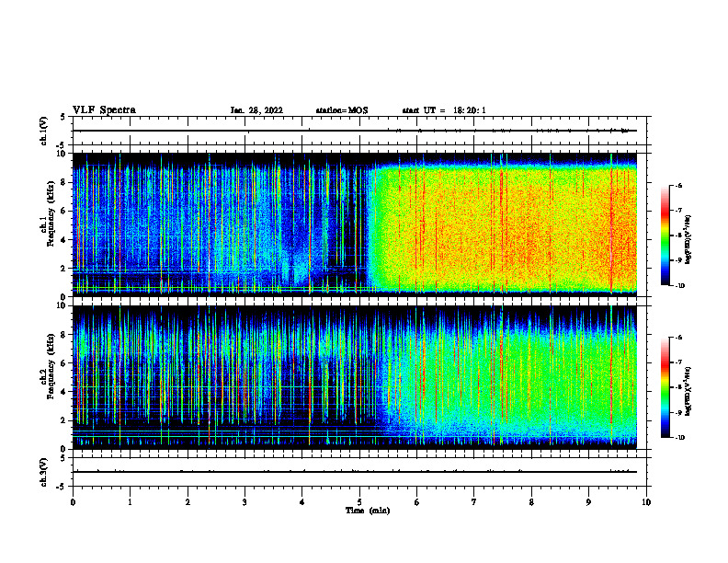
Task: Click the ch.1 color bar log(PSD) label
Action: pyautogui.click(x=688, y=240)
